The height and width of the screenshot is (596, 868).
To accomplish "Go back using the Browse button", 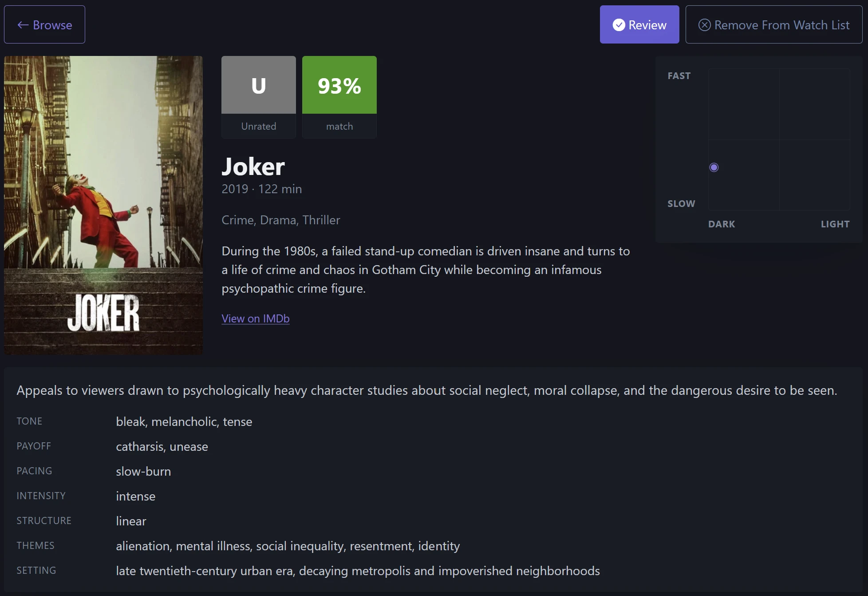I will click(x=44, y=24).
